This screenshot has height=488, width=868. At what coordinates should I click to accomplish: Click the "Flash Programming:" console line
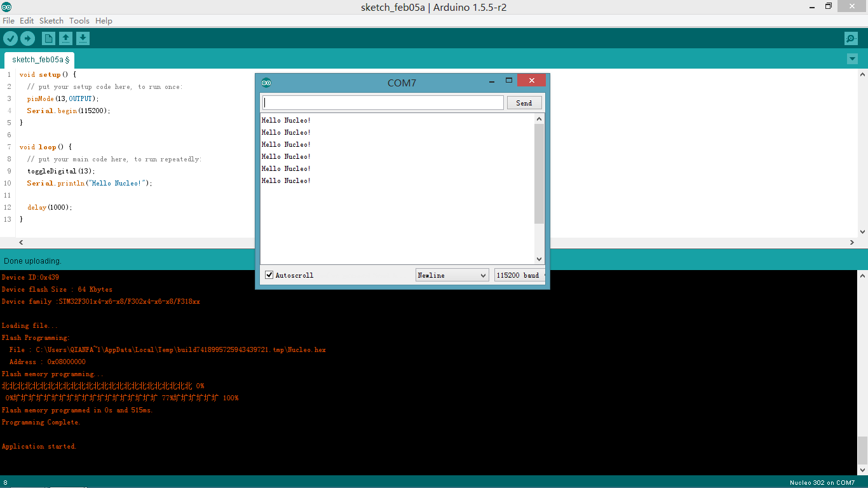pyautogui.click(x=36, y=337)
